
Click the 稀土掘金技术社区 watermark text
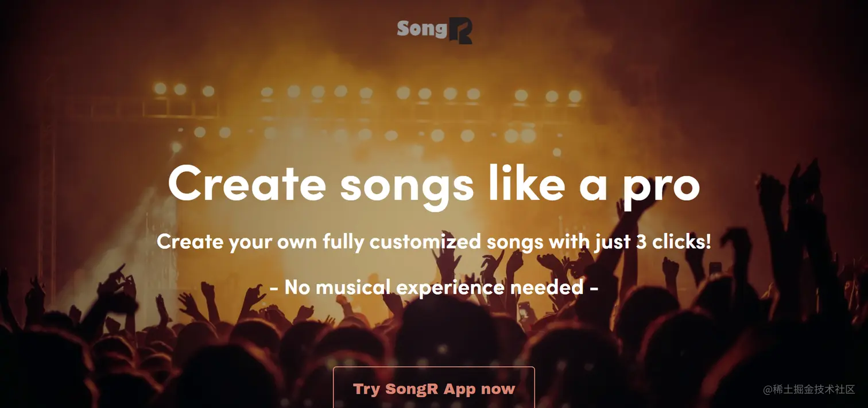(x=814, y=390)
